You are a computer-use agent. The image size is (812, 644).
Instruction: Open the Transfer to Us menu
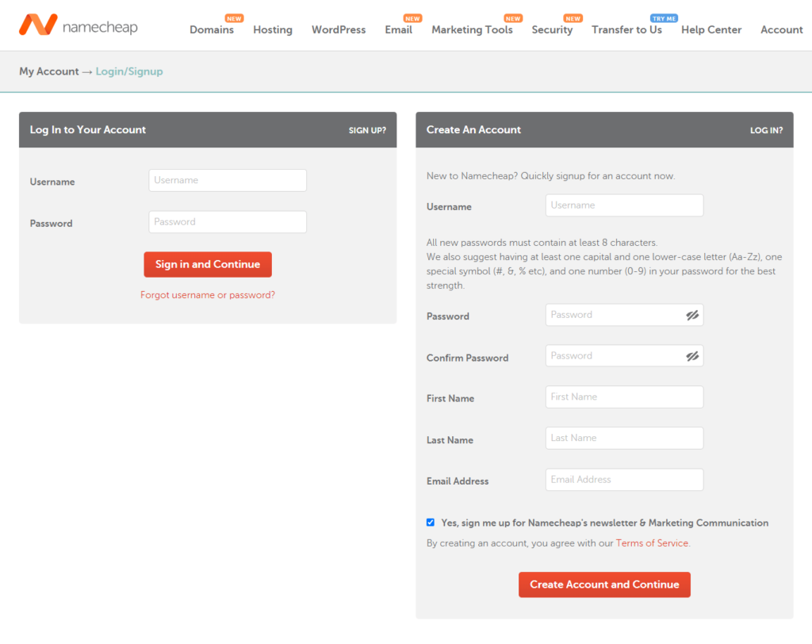tap(626, 29)
